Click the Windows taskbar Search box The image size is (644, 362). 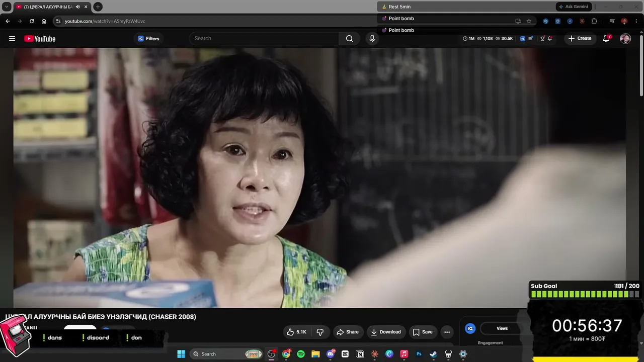coord(226,354)
